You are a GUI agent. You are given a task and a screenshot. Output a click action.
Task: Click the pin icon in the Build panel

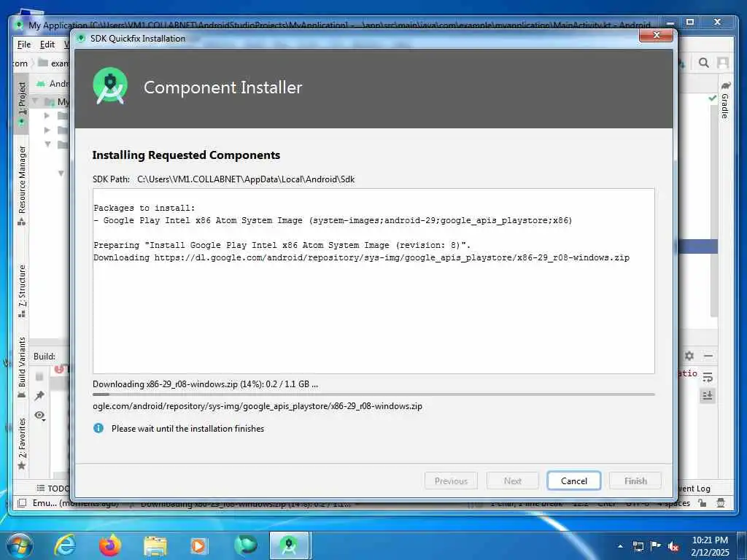pos(39,395)
